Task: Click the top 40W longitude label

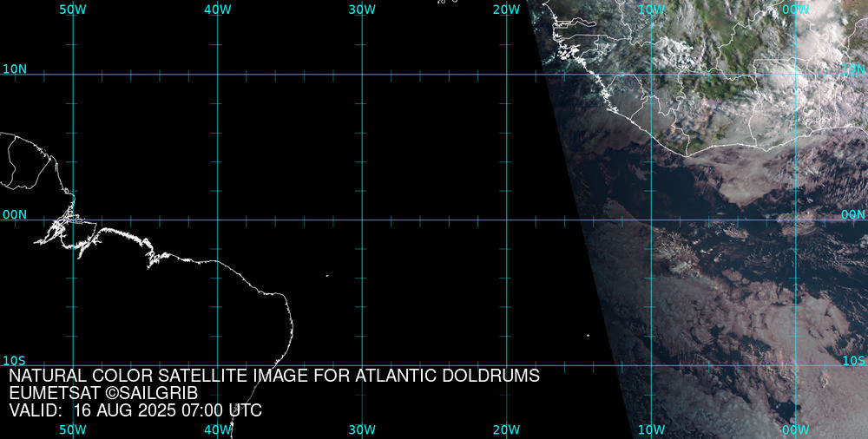Action: [218, 10]
